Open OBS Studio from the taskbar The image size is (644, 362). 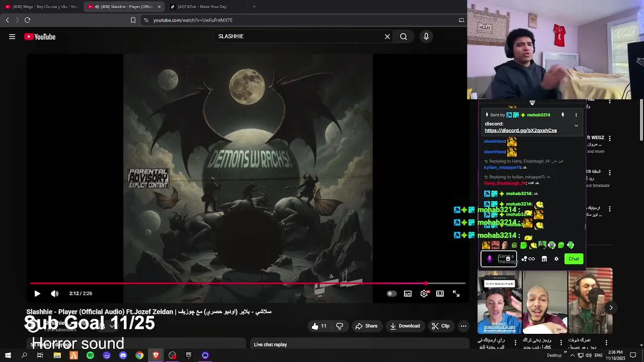tap(173, 355)
